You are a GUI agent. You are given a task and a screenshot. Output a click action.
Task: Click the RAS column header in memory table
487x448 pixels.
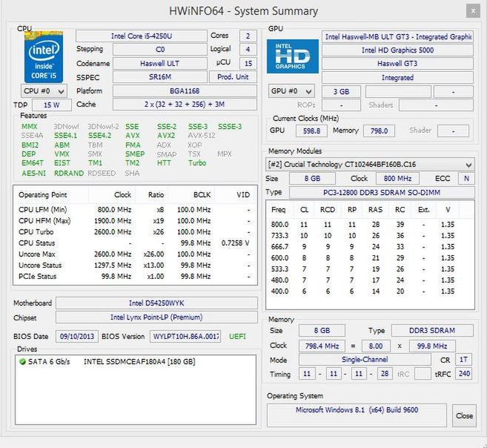point(375,210)
